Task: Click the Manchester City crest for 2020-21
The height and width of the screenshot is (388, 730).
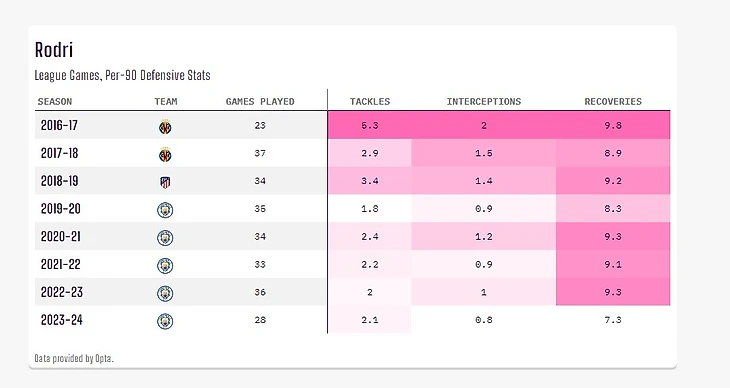Action: click(x=165, y=238)
